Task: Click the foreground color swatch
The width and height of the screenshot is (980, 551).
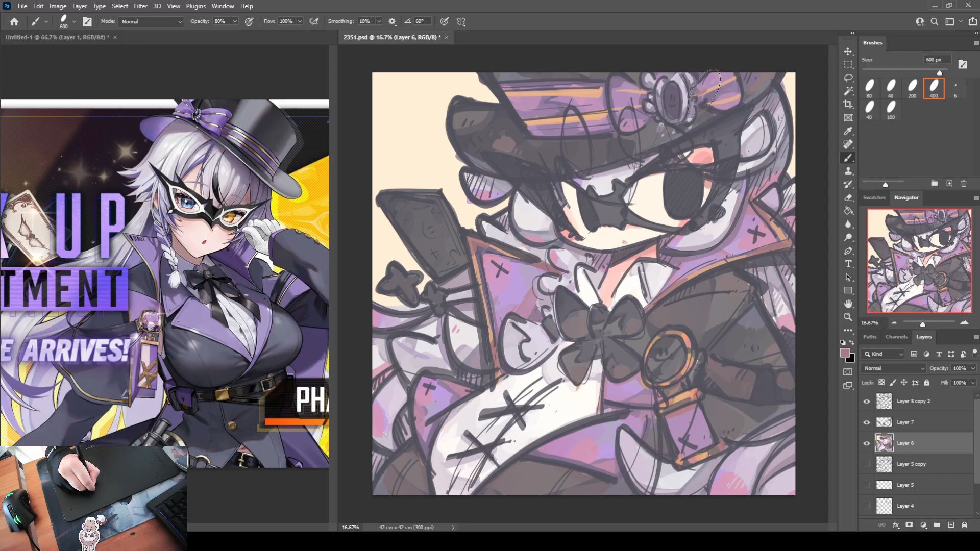Action: click(x=845, y=353)
